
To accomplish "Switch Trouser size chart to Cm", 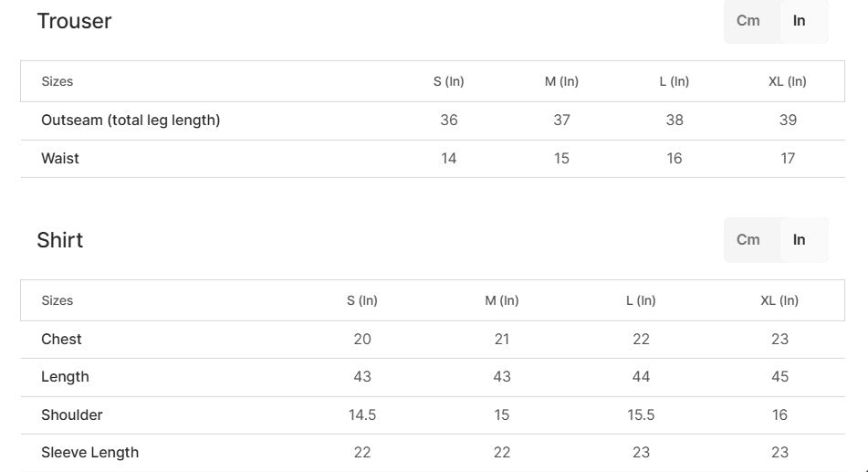I will 748,21.
